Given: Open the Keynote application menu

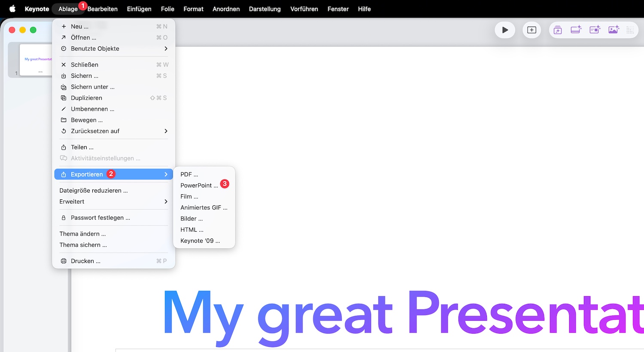Looking at the screenshot, I should click(37, 9).
